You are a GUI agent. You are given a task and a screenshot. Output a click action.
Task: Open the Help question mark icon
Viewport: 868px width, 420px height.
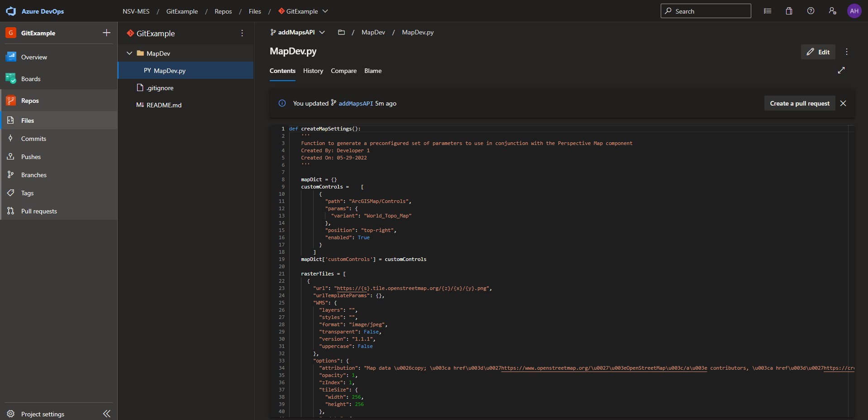811,11
